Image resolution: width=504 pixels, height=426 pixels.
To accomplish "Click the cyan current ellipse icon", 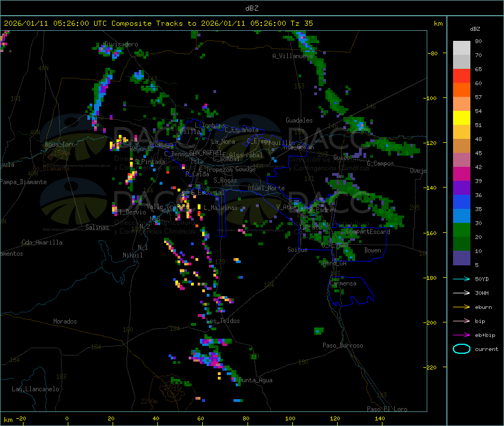I will click(x=461, y=349).
